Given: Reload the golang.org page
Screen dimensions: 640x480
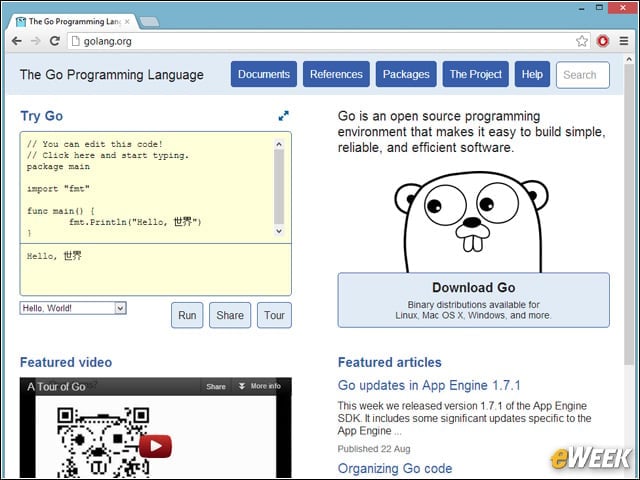Looking at the screenshot, I should 55,41.
